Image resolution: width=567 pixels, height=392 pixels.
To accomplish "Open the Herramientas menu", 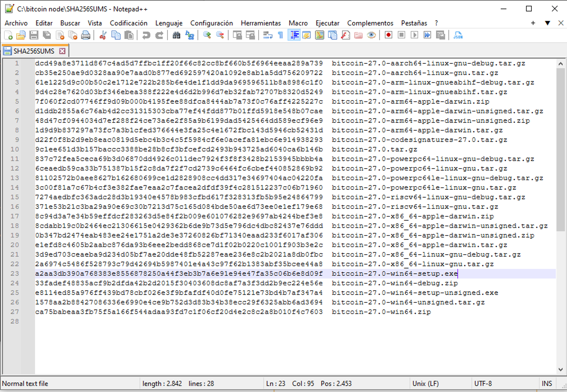I will coord(261,23).
